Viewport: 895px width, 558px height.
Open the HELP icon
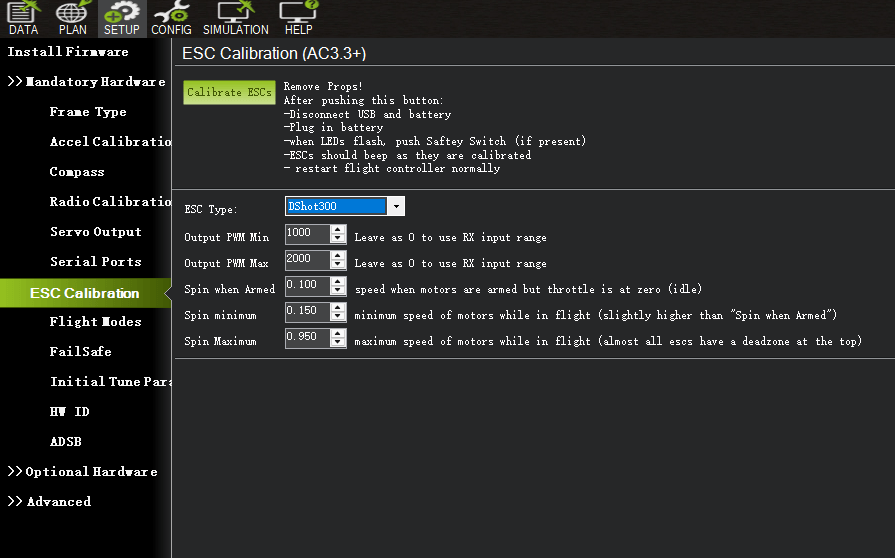click(x=298, y=18)
